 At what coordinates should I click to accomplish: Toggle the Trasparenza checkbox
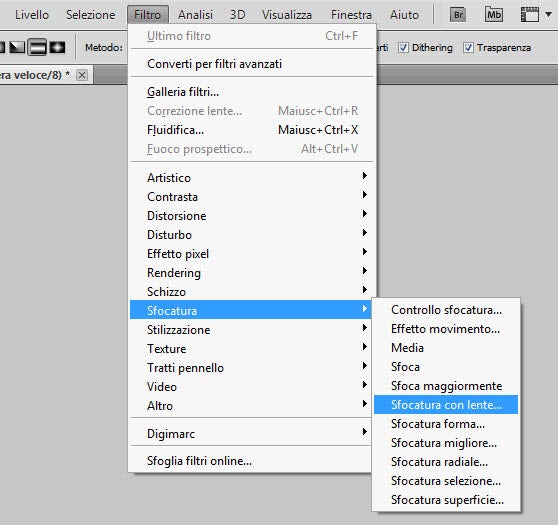(468, 47)
